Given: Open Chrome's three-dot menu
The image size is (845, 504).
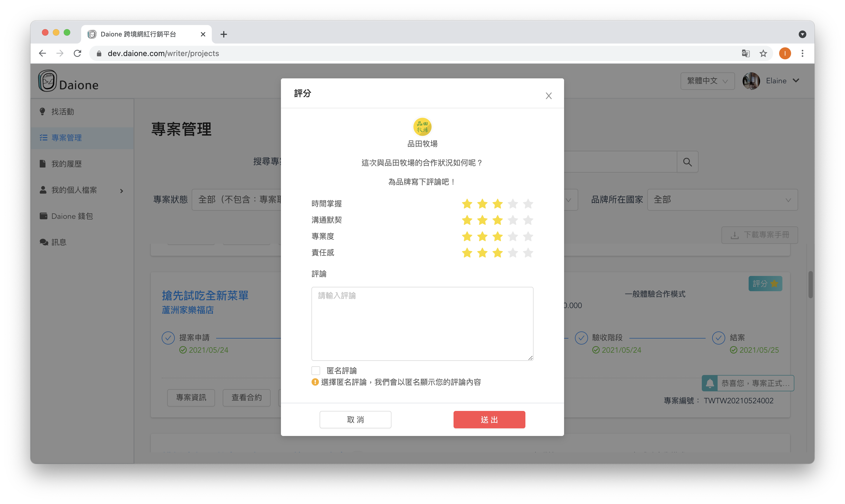Looking at the screenshot, I should [803, 53].
